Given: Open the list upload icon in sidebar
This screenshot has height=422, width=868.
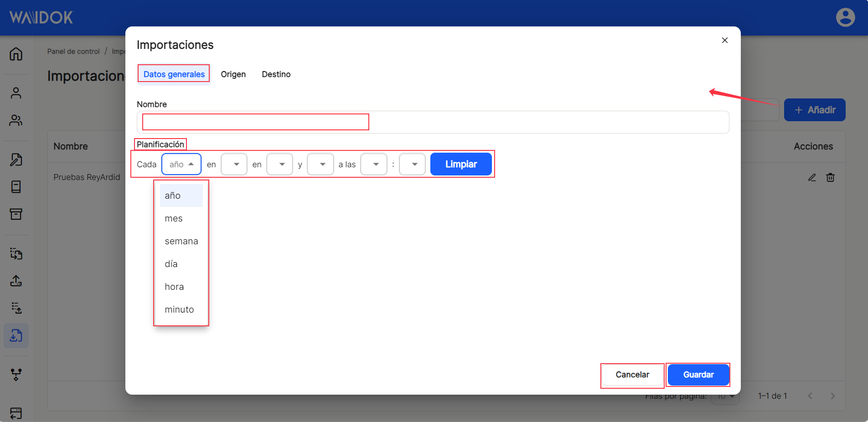Looking at the screenshot, I should pos(16,308).
